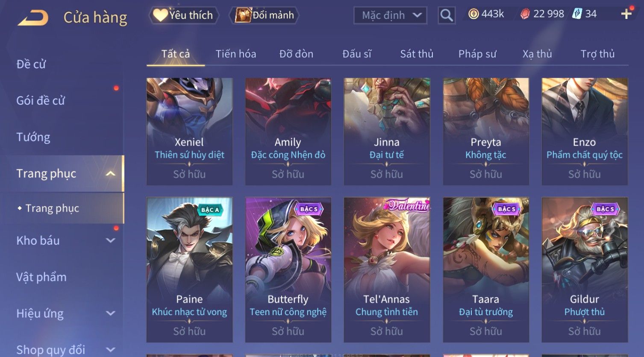This screenshot has width=644, height=357.
Task: Collapse the Trang phục sidebar section
Action: (110, 173)
